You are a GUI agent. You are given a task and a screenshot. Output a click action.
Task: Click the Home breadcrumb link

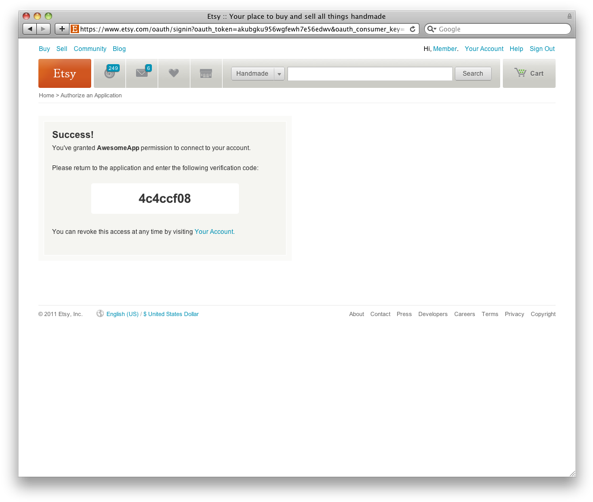46,95
